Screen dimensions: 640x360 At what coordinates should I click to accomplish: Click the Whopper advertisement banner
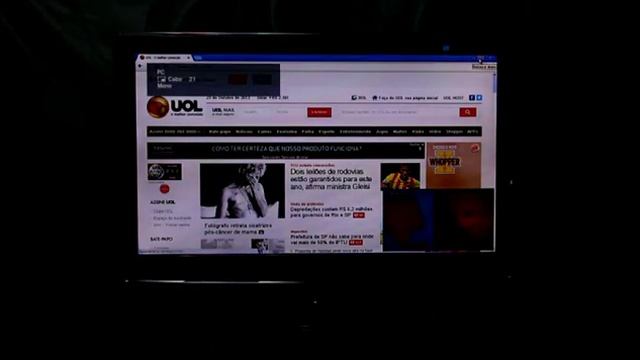tap(453, 165)
